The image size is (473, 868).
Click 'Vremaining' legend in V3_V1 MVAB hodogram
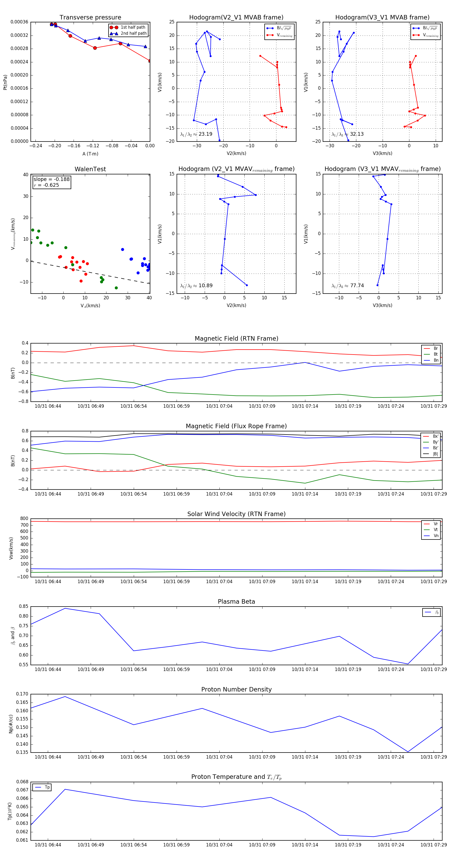tap(426, 35)
